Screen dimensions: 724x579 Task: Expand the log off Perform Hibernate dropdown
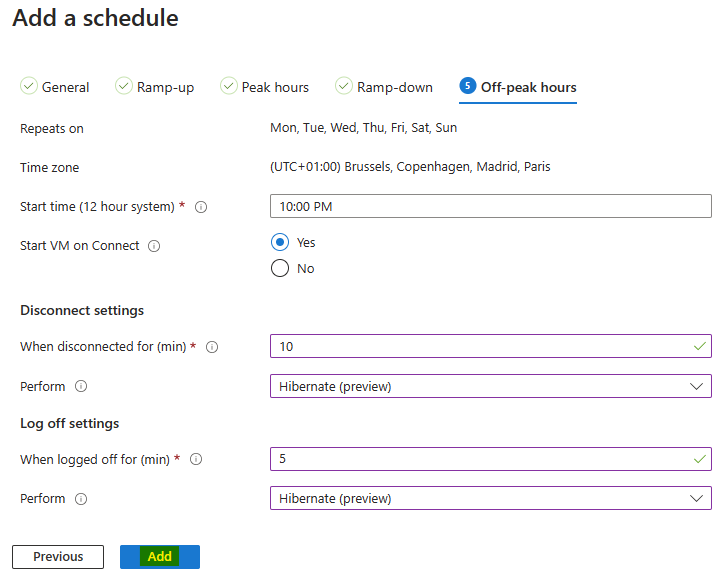[491, 498]
